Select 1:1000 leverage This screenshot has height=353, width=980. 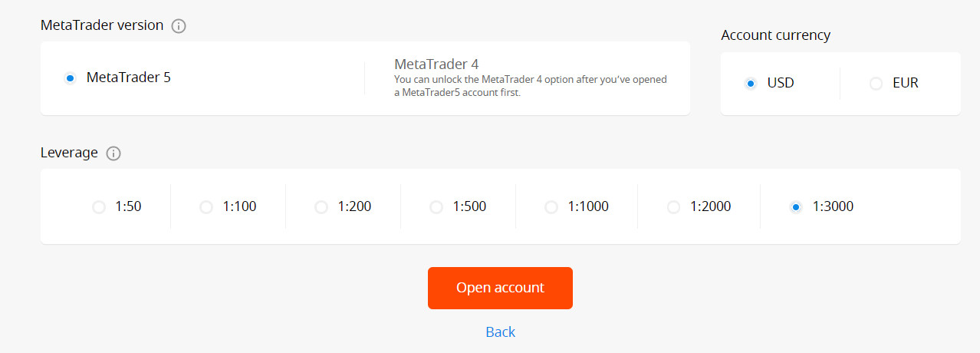coord(551,207)
